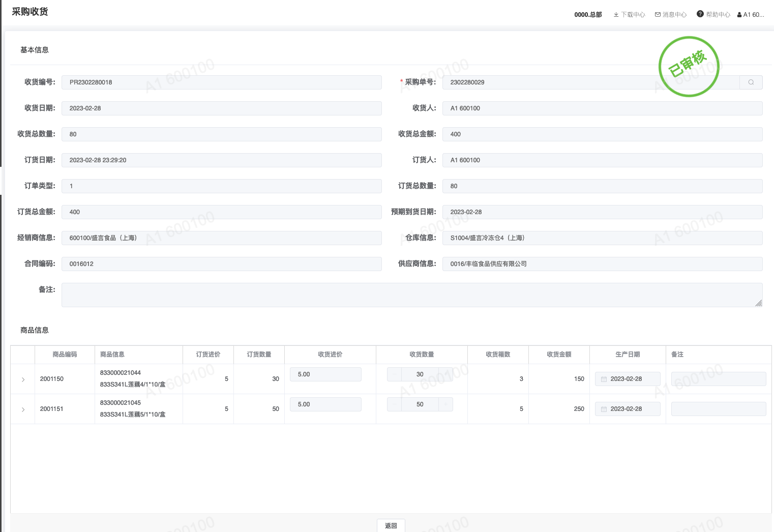Click the 帮助中心 question mark icon
Viewport: 774px width, 532px height.
[x=700, y=14]
